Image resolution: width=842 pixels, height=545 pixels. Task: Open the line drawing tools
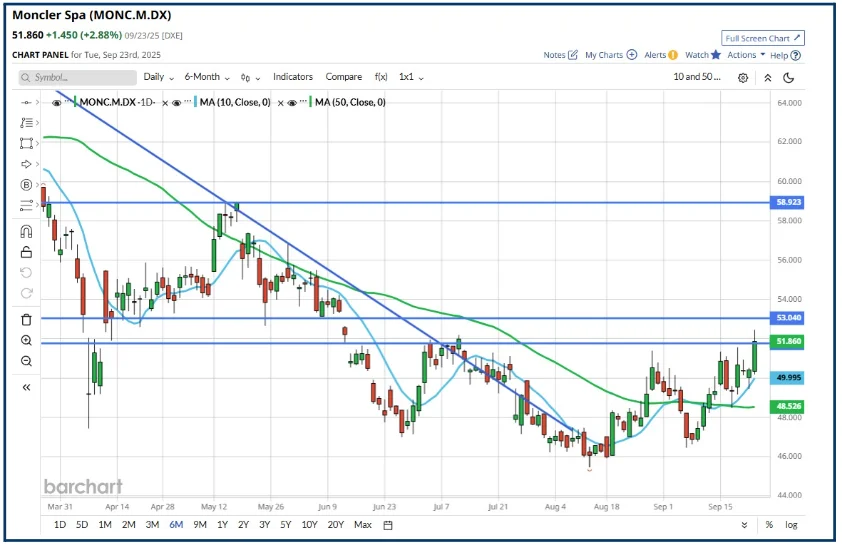point(26,102)
